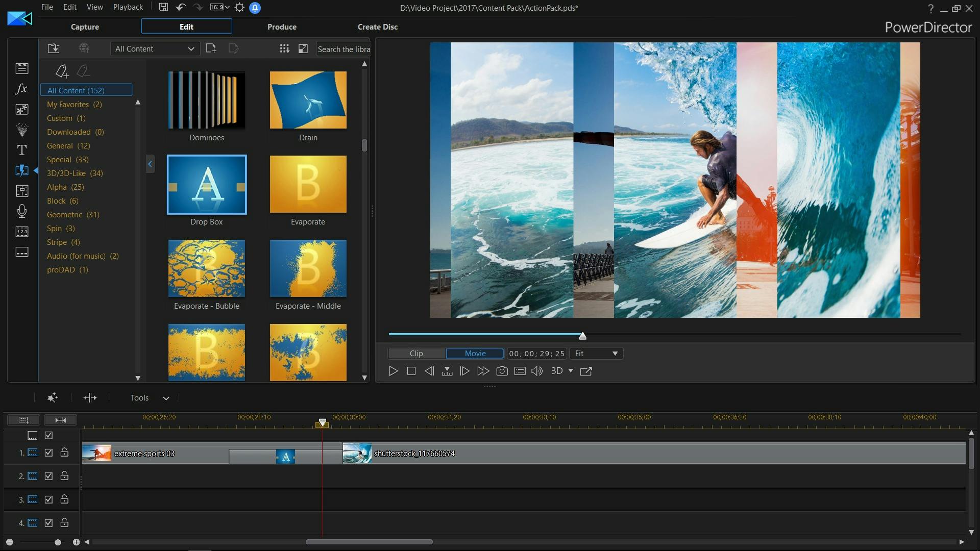Open the PiP Objects Room icon
This screenshot has width=980, height=551.
(x=22, y=109)
